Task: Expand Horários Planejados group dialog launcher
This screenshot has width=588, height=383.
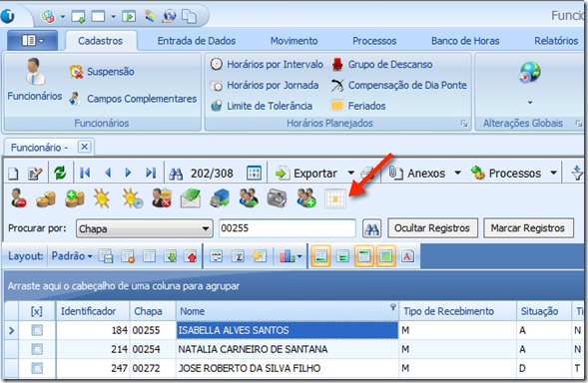Action: click(x=464, y=124)
